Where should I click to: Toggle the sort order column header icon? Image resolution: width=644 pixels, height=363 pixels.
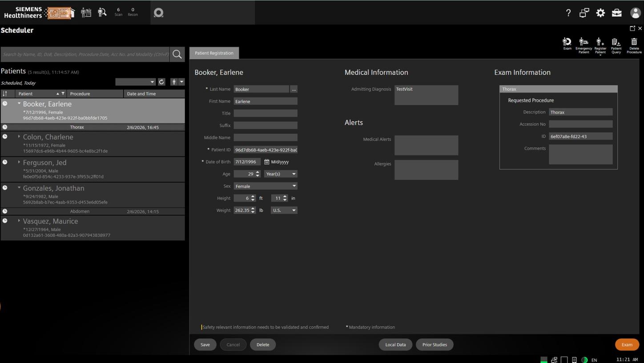(x=5, y=94)
